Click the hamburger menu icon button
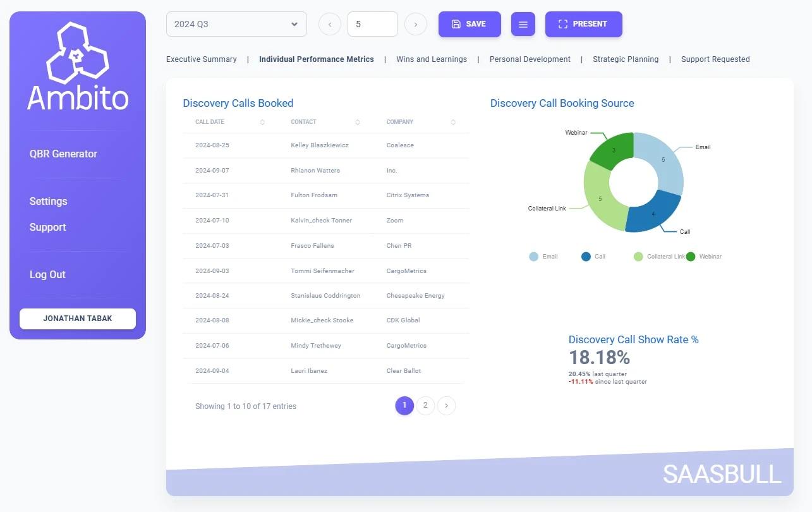Screen dimensions: 812x512 pos(523,24)
